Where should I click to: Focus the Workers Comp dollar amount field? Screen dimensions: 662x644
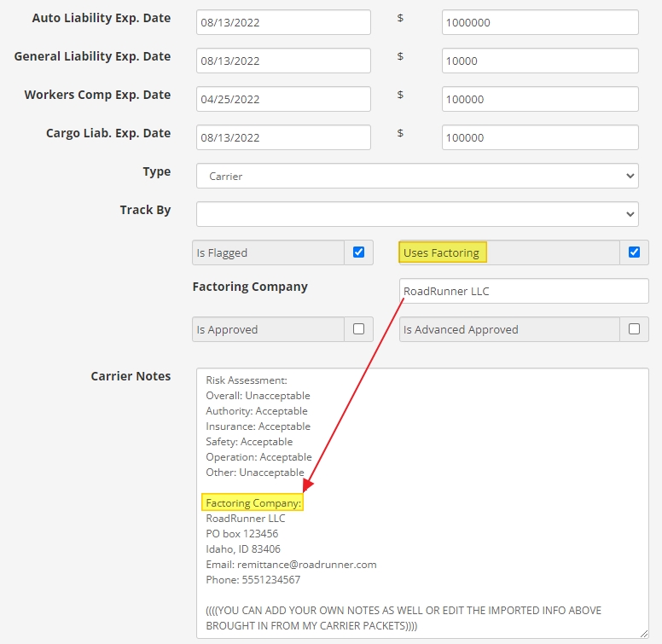click(539, 99)
